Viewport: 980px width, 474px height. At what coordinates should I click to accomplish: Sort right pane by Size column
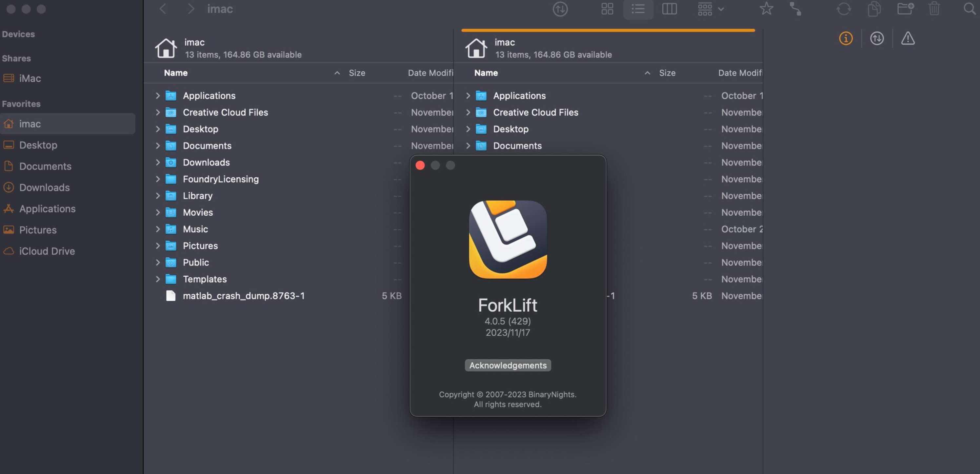tap(667, 73)
